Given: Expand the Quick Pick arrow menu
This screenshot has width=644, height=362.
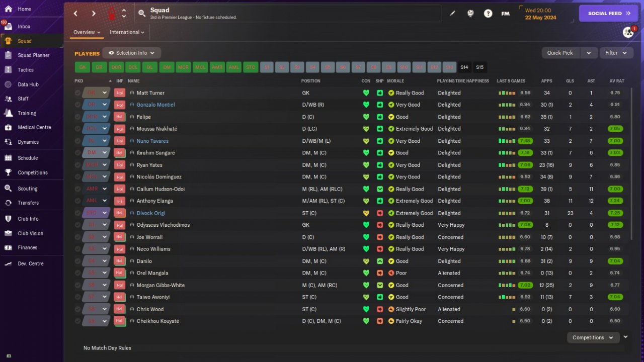Looking at the screenshot, I should pos(589,53).
